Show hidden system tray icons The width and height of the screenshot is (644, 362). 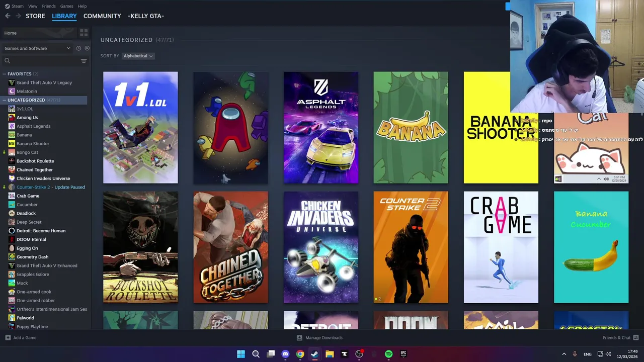click(564, 354)
